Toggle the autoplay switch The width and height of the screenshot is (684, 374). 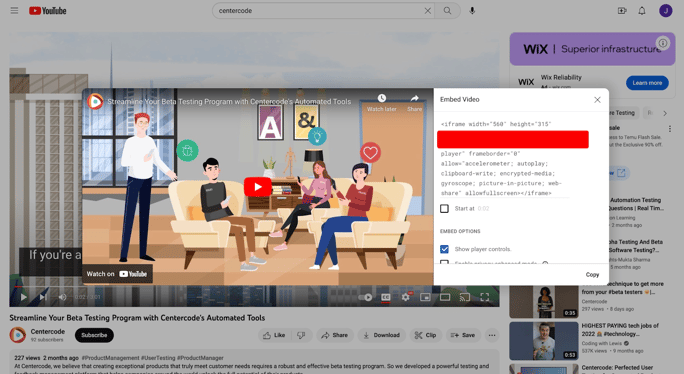pos(366,297)
